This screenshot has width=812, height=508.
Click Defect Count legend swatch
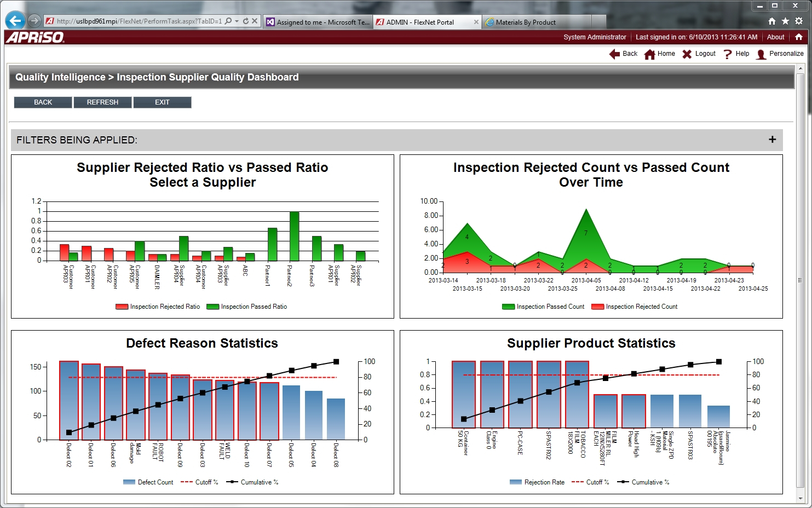point(129,482)
